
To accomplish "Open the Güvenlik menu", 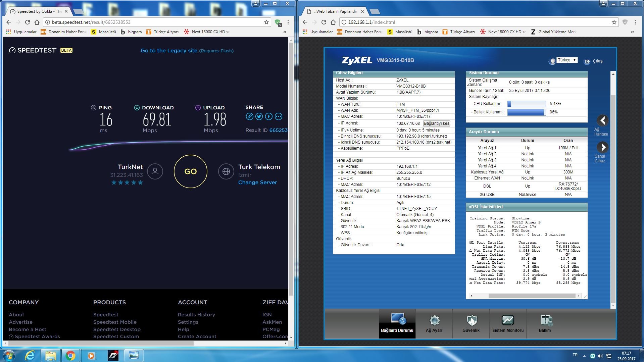I will click(x=471, y=323).
